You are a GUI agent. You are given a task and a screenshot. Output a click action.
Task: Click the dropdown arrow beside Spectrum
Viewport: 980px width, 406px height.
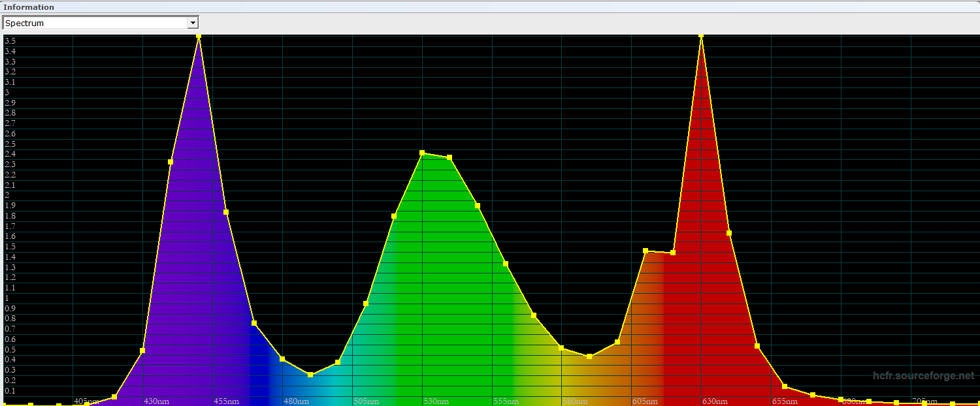[x=192, y=23]
